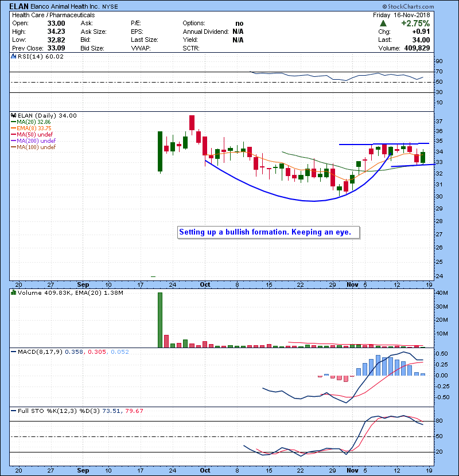
Task: Click the Open value 33.00
Action: point(56,24)
